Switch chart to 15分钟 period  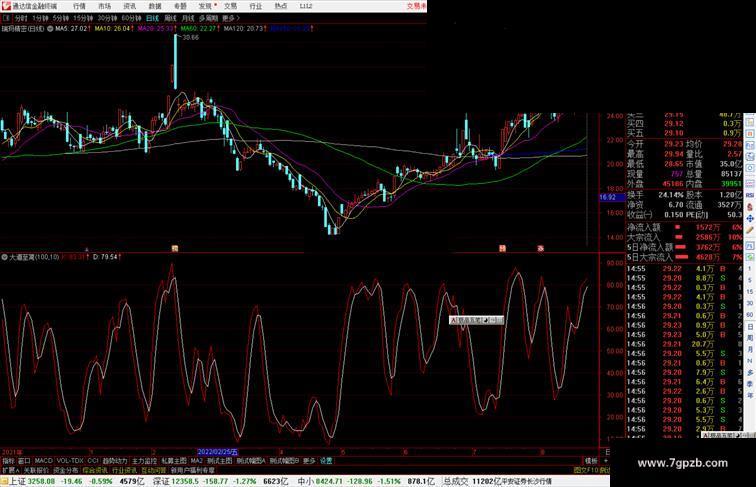[x=83, y=18]
